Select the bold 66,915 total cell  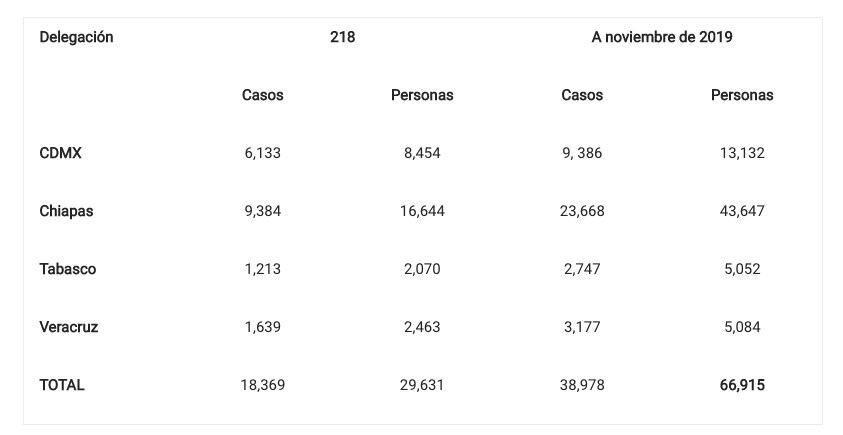click(x=742, y=385)
